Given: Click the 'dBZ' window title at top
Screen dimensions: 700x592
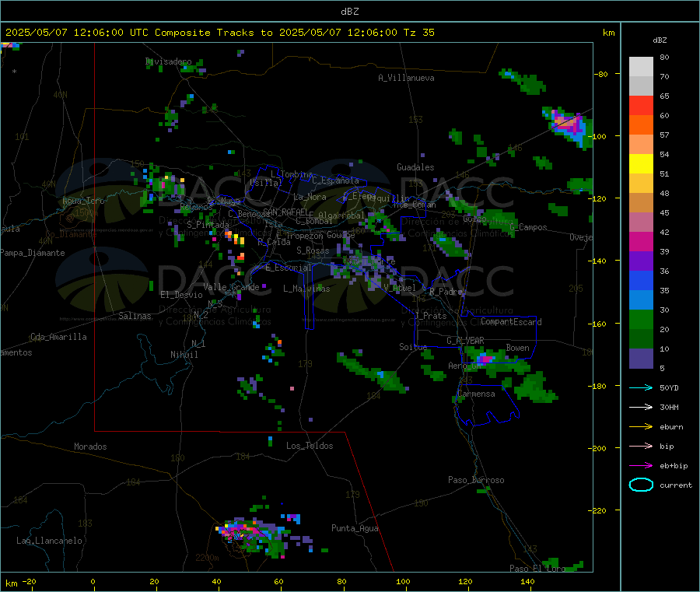Looking at the screenshot, I should pos(349,12).
